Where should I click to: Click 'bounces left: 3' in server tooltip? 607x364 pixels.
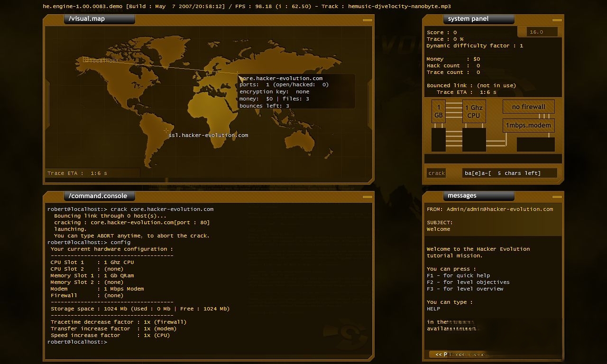tap(264, 106)
